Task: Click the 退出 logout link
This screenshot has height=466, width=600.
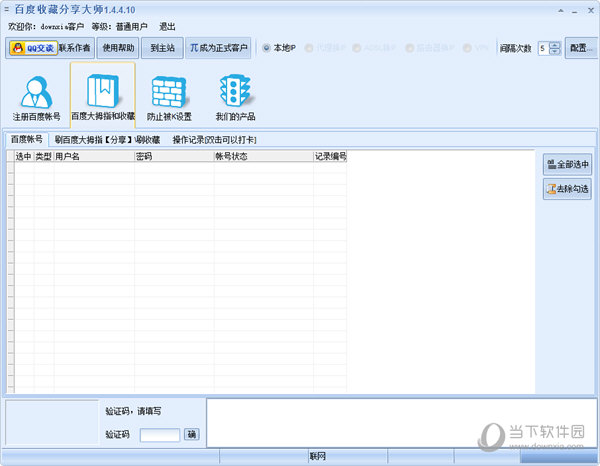Action: (x=167, y=26)
